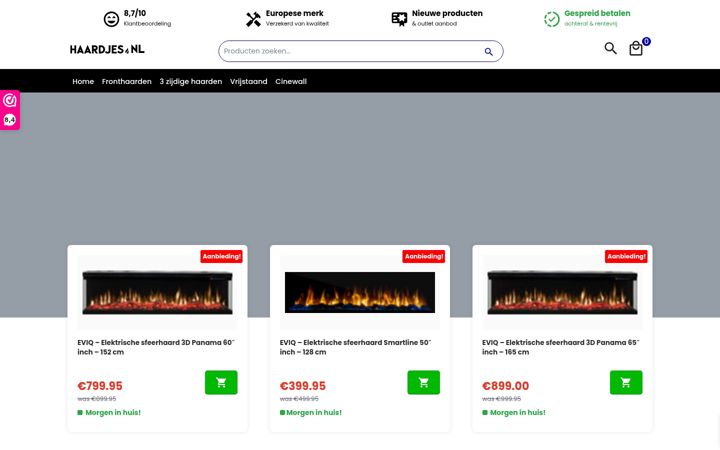Click Verzekerd van kwaliteit subtitle

tap(297, 23)
